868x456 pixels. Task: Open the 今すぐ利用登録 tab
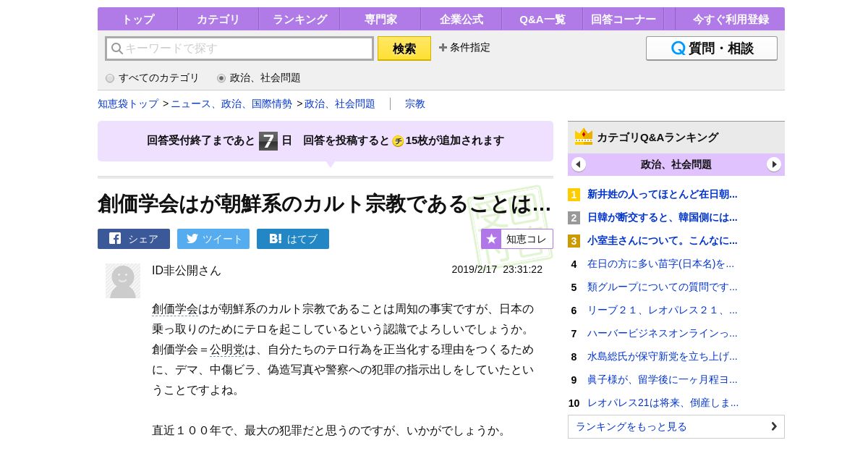(x=731, y=19)
